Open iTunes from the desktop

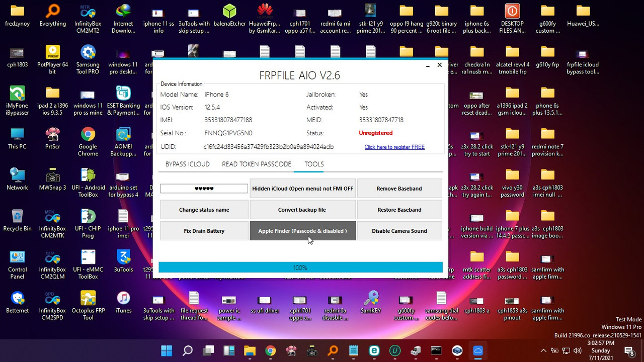point(123,299)
